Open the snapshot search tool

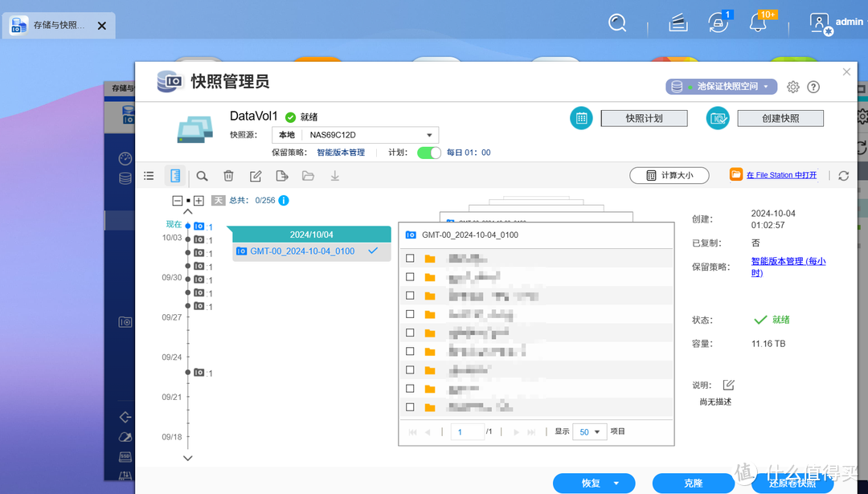coord(201,175)
